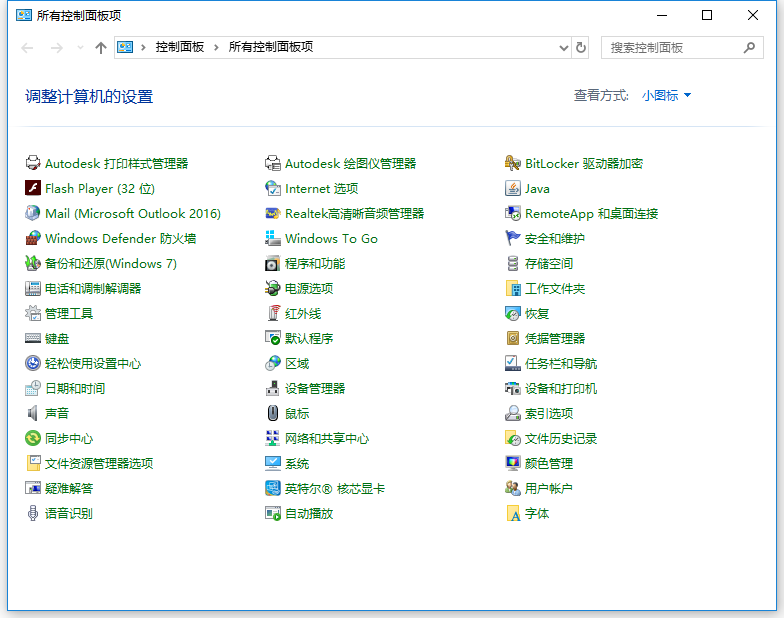Viewport: 784px width, 618px height.
Task: Click the window title bar system icon
Action: (24, 15)
